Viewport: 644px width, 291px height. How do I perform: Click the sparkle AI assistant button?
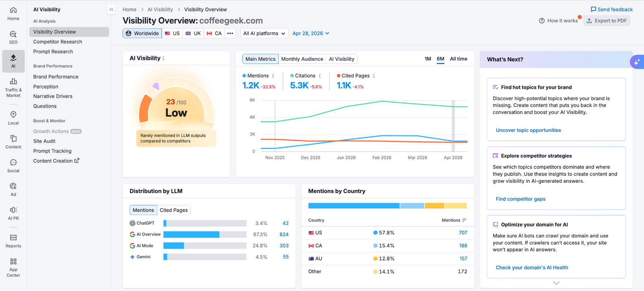[637, 62]
